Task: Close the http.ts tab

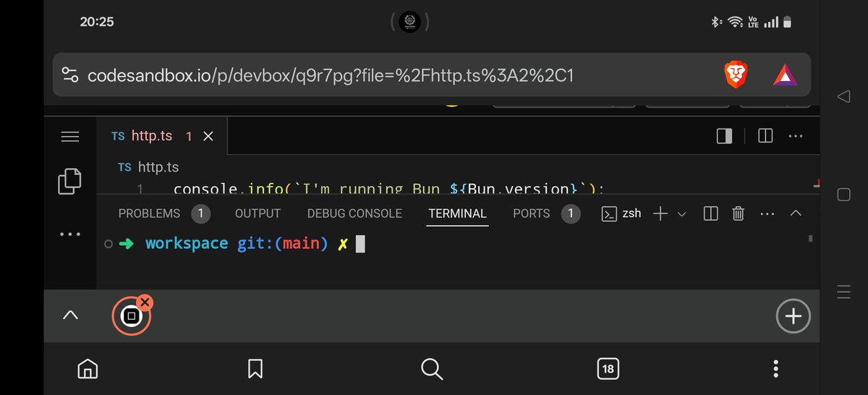Action: [208, 136]
